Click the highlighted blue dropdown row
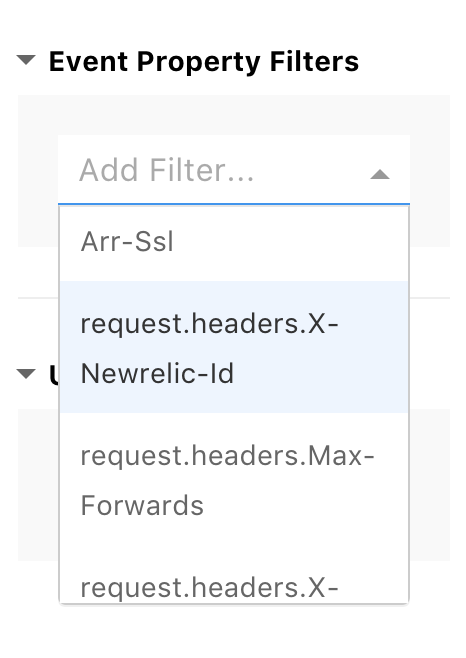 pyautogui.click(x=234, y=347)
